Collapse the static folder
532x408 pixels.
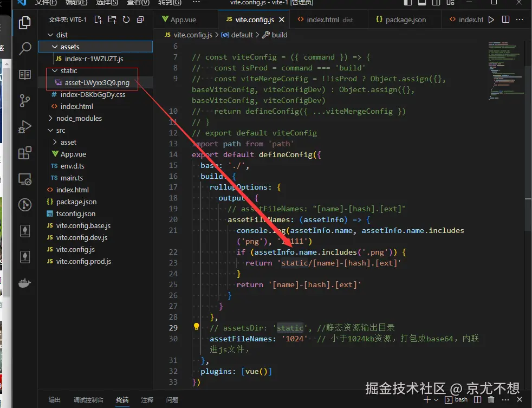55,70
